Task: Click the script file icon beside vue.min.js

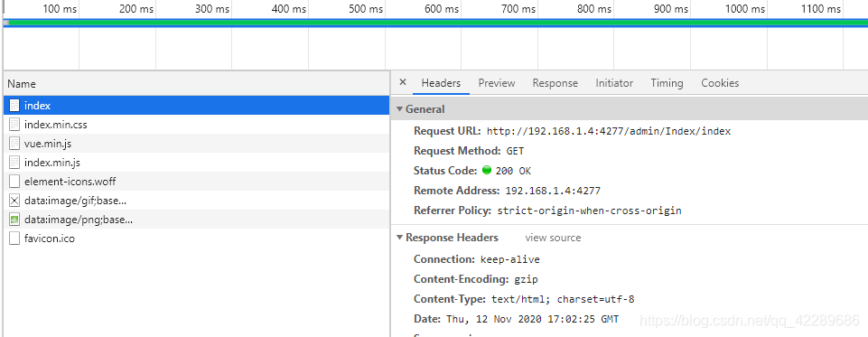Action: click(14, 144)
